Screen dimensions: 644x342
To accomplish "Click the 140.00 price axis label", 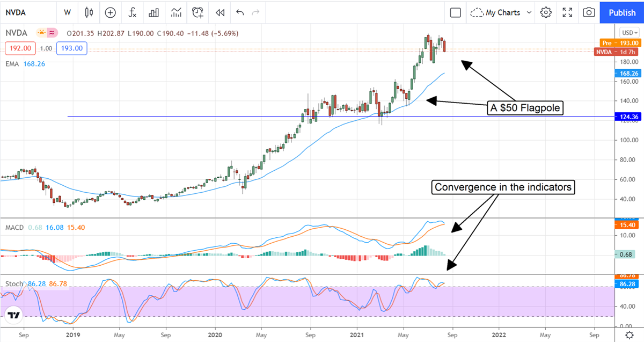I will tap(628, 101).
